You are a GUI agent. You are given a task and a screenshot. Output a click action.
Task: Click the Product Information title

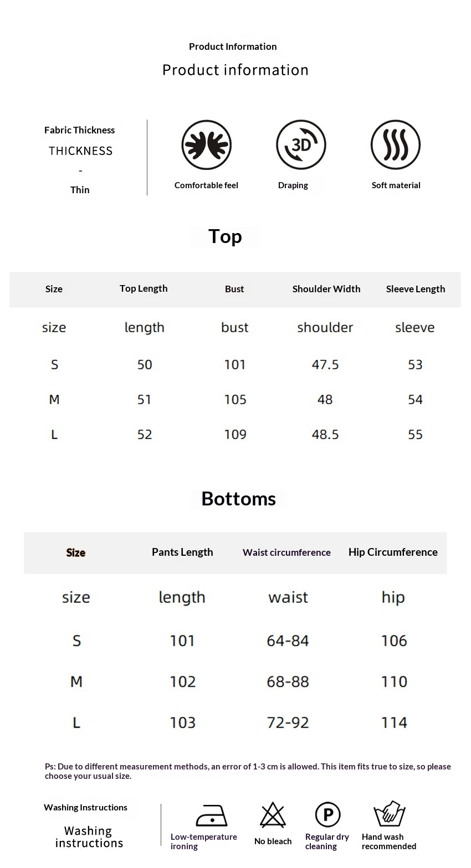(x=233, y=46)
